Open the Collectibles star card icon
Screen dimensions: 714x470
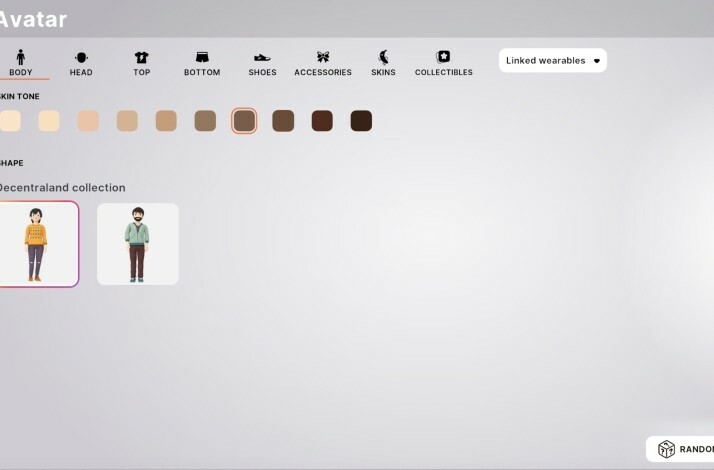(x=444, y=57)
